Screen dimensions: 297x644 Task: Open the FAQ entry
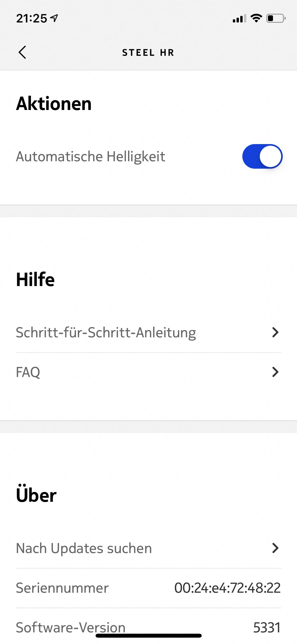click(148, 372)
